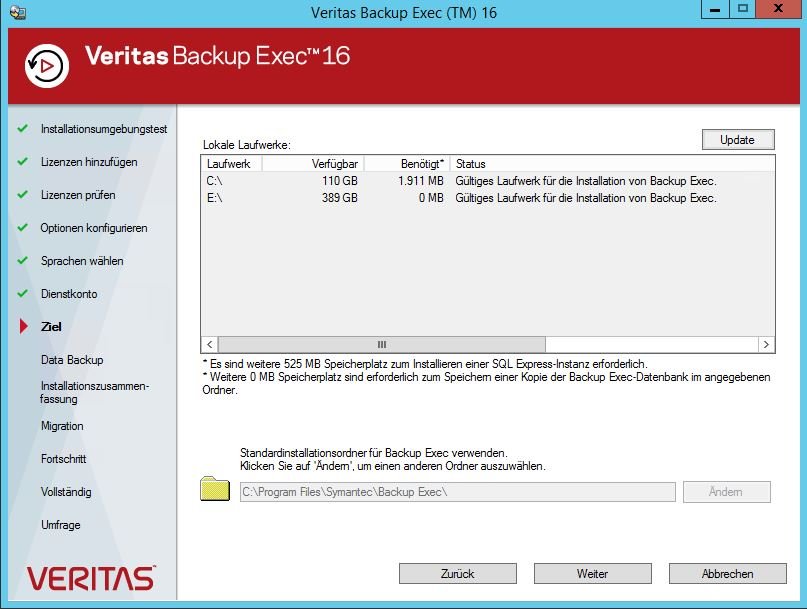Click the Ändern button to change folder
Image resolution: width=807 pixels, height=609 pixels.
(727, 492)
